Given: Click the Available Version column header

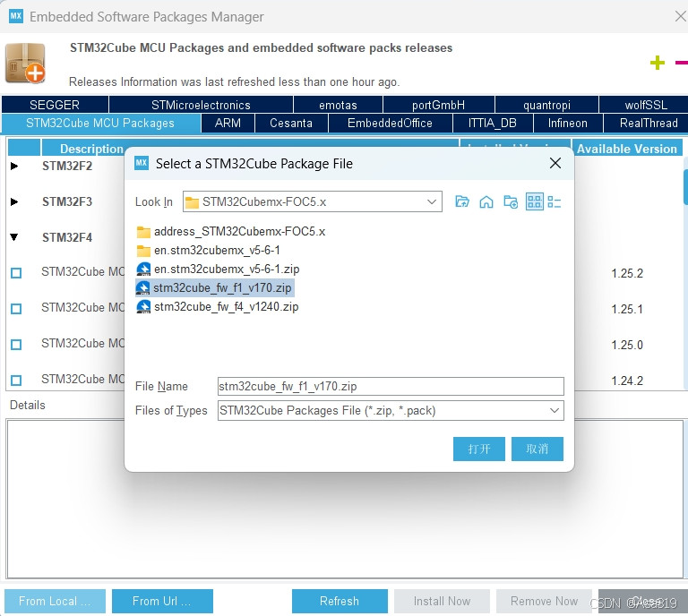Looking at the screenshot, I should coord(626,149).
